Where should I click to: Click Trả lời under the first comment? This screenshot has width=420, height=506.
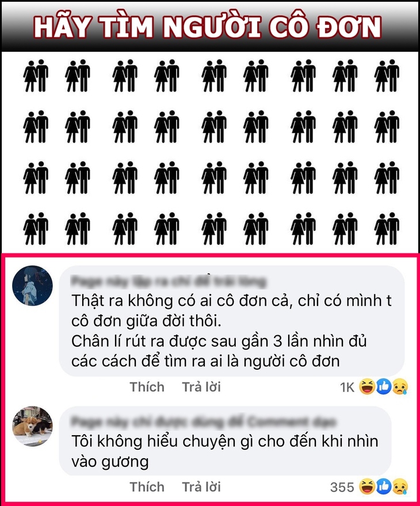click(x=201, y=387)
